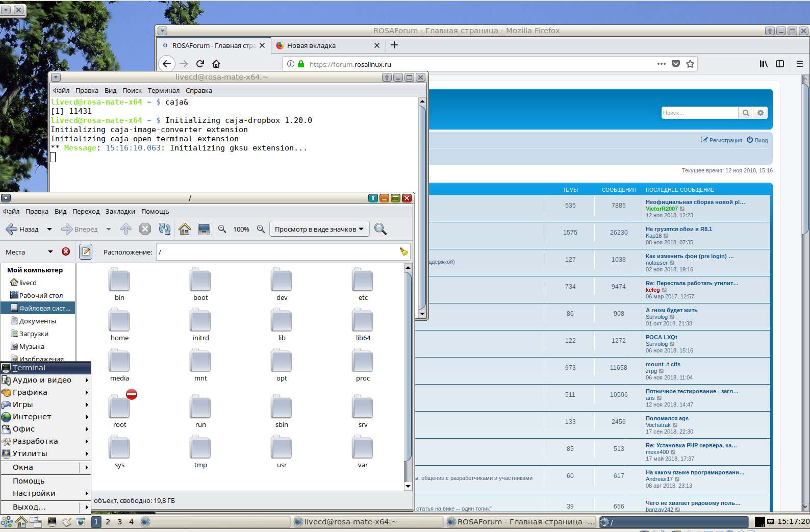Close the Places sidebar with red X
Viewport: 810px width, 532px height.
[66, 251]
